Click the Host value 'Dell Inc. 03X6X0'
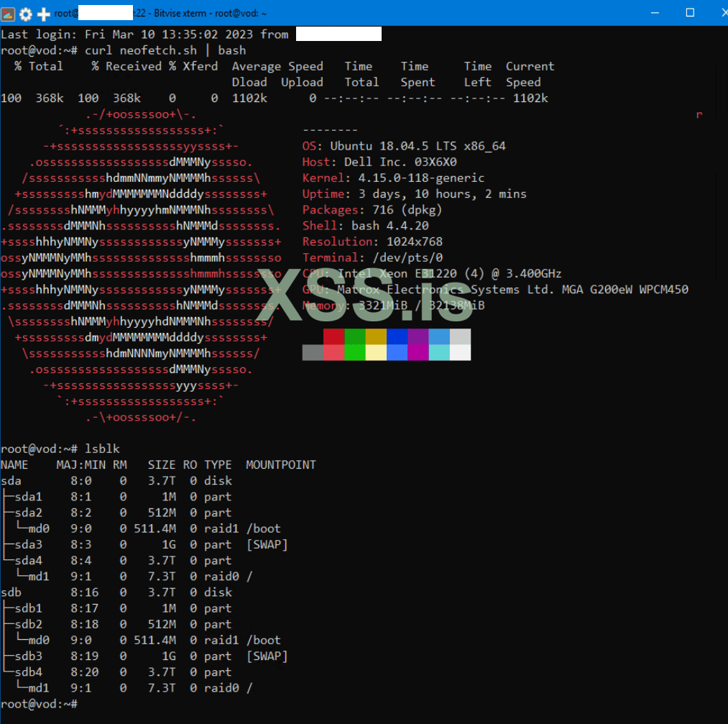Image resolution: width=728 pixels, height=724 pixels. coord(400,162)
